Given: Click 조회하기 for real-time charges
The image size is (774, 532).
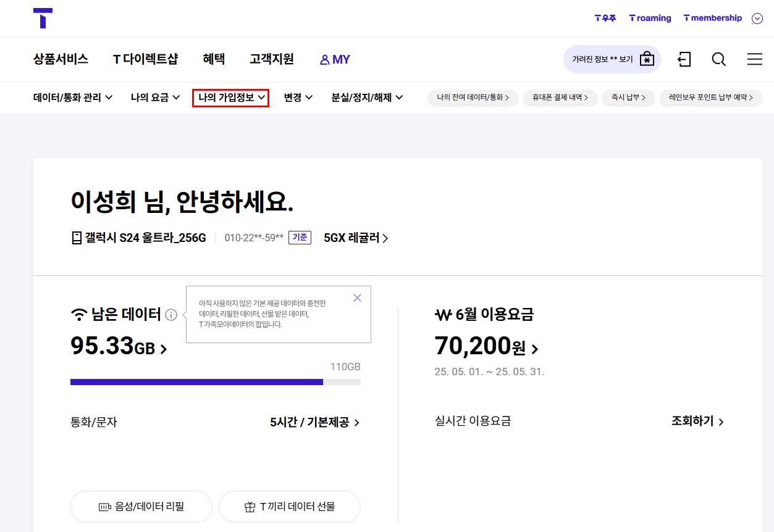Looking at the screenshot, I should (x=697, y=422).
